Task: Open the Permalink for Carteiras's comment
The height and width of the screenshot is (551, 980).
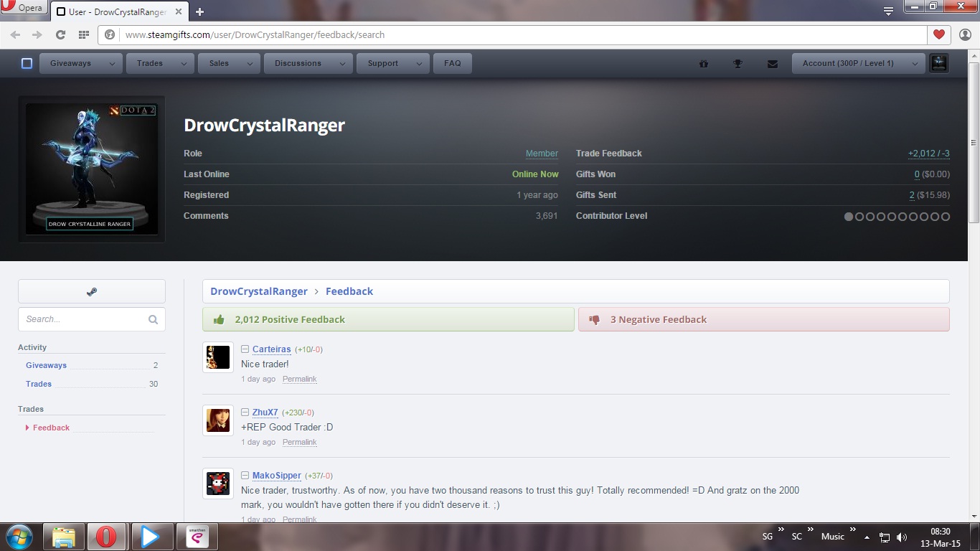Action: [299, 379]
